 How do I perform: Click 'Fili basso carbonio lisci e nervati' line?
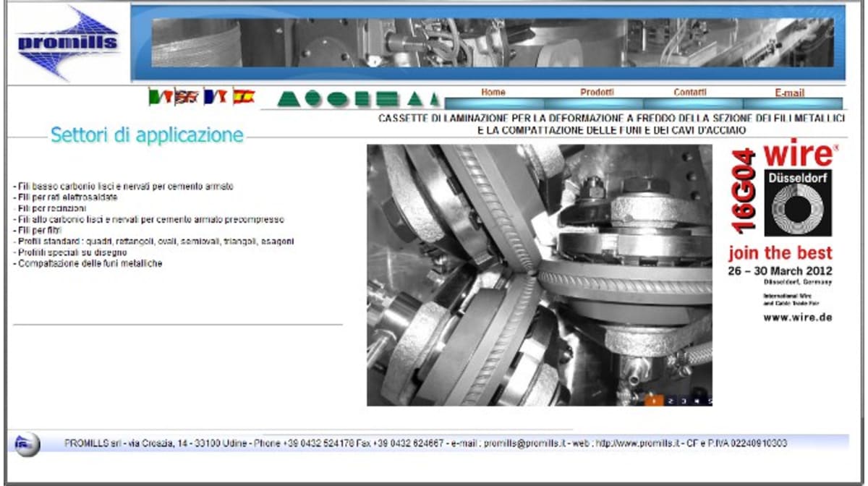(x=123, y=187)
